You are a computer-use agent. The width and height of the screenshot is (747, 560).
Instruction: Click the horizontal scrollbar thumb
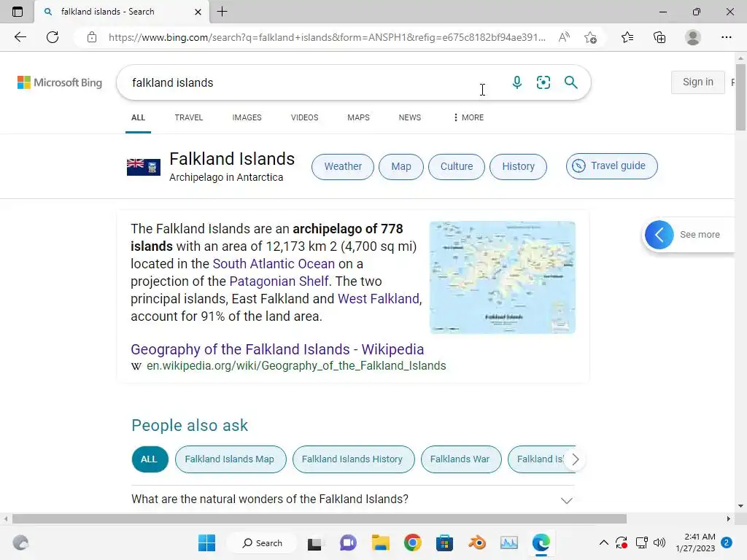click(320, 518)
